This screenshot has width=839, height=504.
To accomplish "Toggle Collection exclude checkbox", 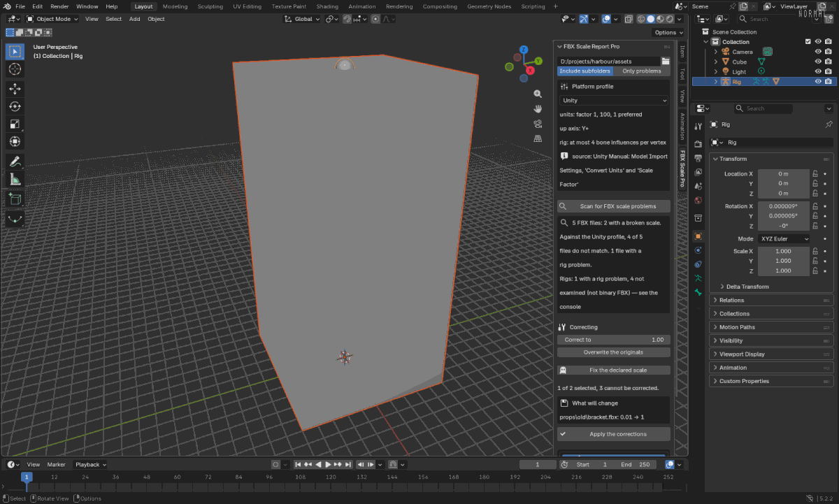I will pyautogui.click(x=808, y=42).
